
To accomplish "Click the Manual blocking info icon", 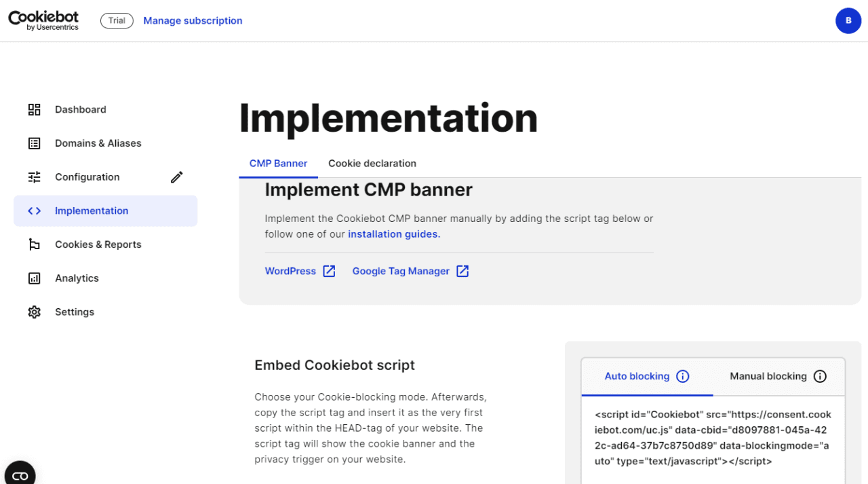I will tap(821, 376).
